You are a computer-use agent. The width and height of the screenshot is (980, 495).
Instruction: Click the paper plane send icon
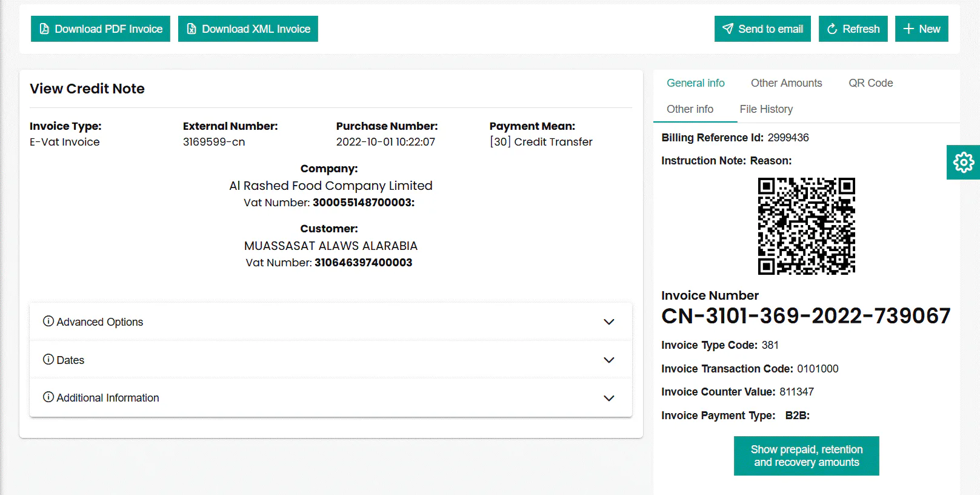click(x=728, y=29)
